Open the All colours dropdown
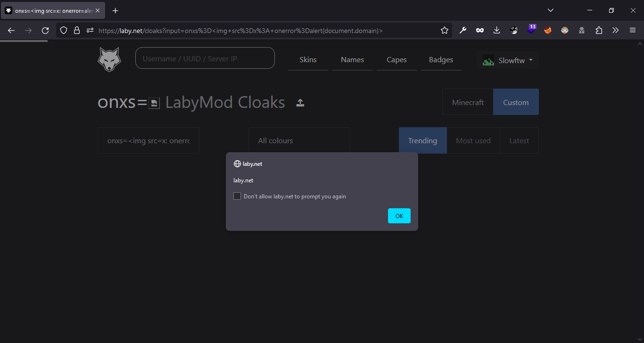Image resolution: width=644 pixels, height=343 pixels. [299, 140]
